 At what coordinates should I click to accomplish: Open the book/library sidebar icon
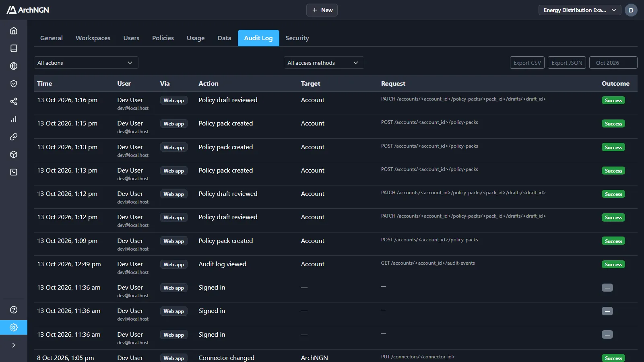pos(14,48)
